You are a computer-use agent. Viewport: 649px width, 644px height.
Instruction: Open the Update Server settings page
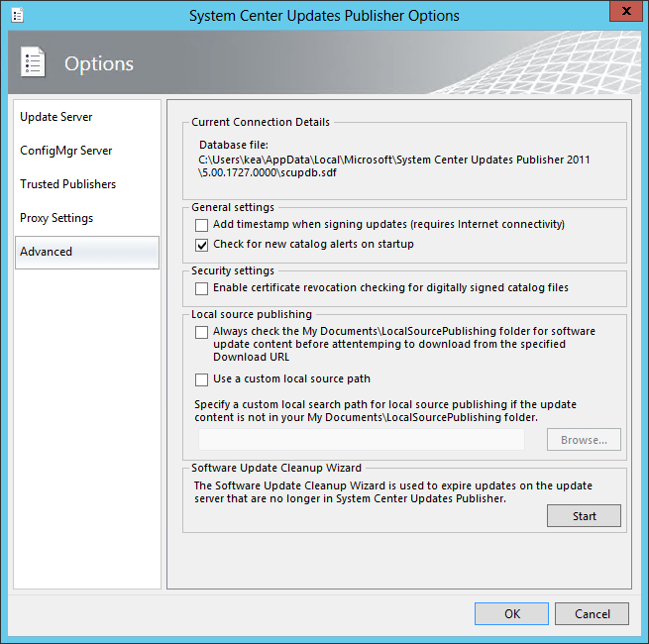pyautogui.click(x=87, y=117)
